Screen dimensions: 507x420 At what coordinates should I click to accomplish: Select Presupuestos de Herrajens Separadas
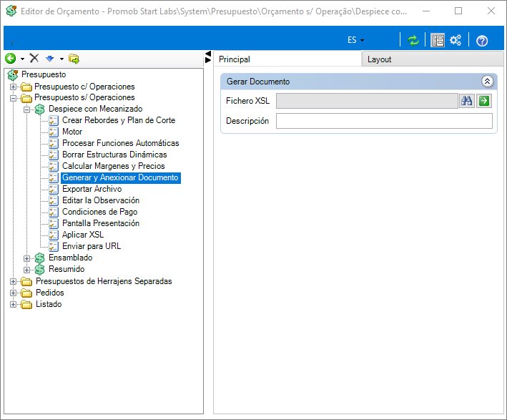pos(104,281)
